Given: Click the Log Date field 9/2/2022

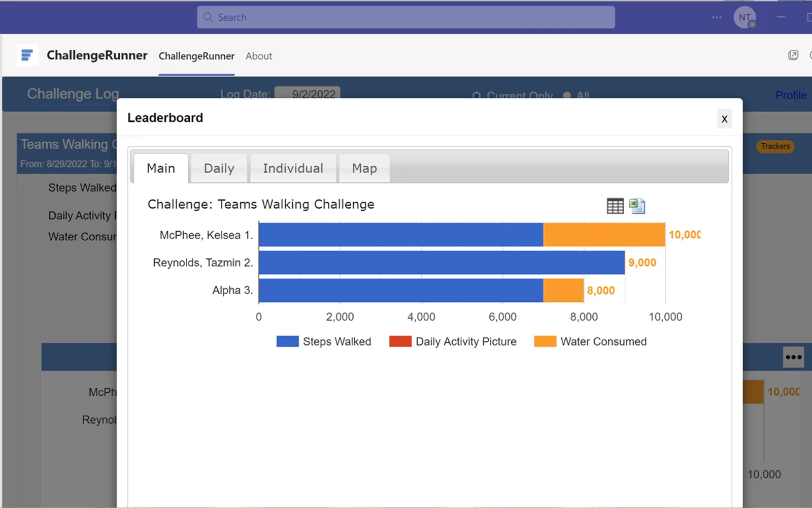Looking at the screenshot, I should pyautogui.click(x=308, y=93).
